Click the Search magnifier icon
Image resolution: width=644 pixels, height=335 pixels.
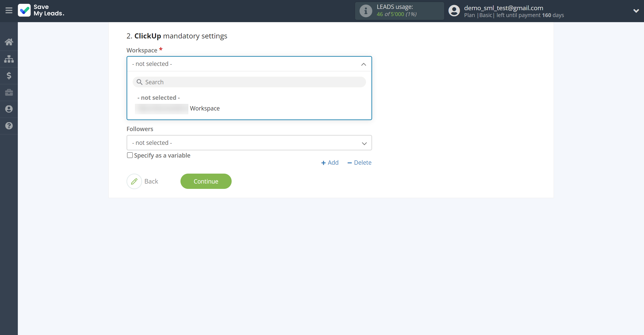(x=139, y=82)
